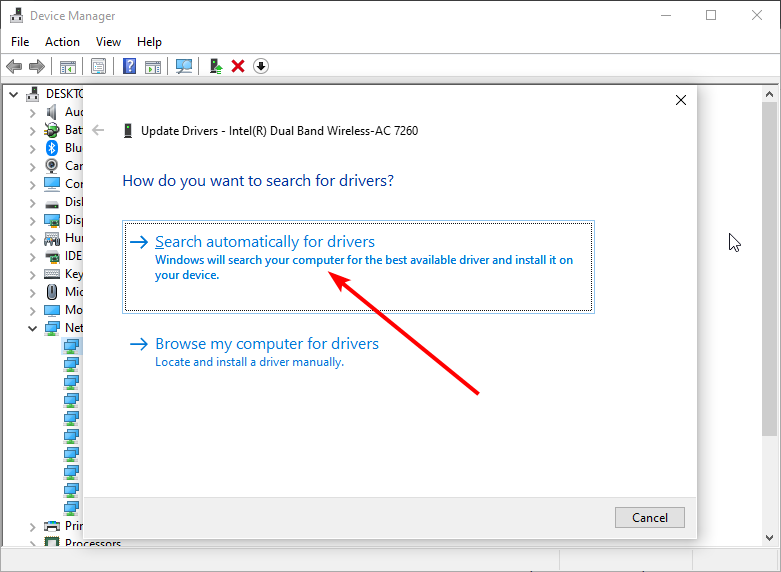The width and height of the screenshot is (781, 572).
Task: Click the blue Help question mark icon
Action: tap(130, 66)
